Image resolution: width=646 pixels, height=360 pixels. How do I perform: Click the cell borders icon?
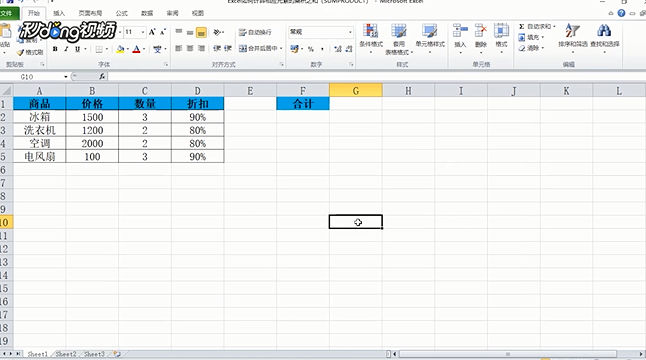(x=99, y=49)
